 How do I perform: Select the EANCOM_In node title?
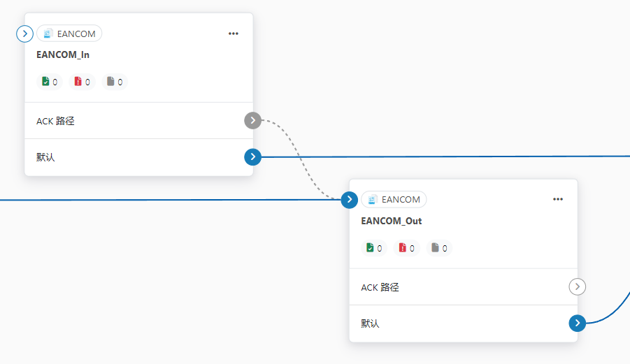coord(63,54)
